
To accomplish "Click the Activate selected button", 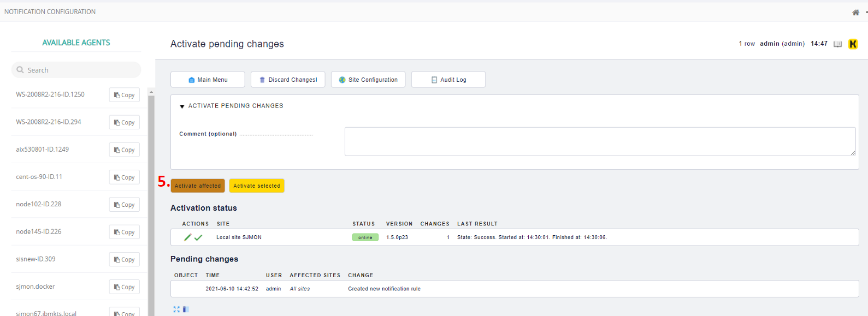I will point(257,186).
